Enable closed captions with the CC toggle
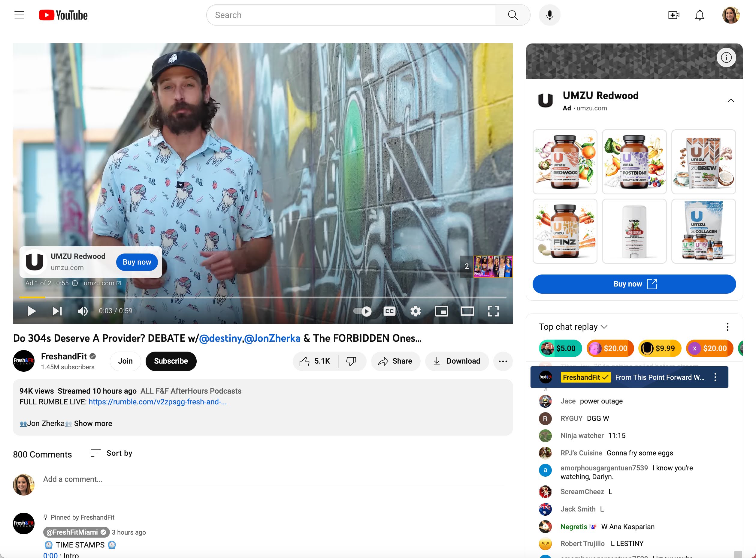This screenshot has height=558, width=756. [389, 311]
